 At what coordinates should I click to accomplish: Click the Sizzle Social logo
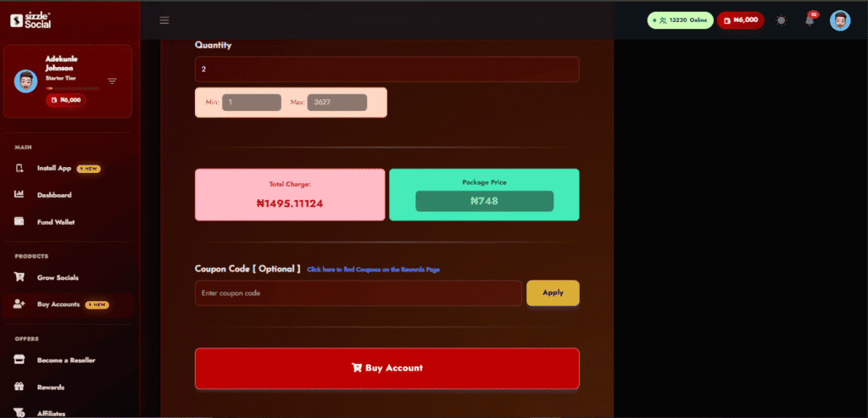click(31, 20)
